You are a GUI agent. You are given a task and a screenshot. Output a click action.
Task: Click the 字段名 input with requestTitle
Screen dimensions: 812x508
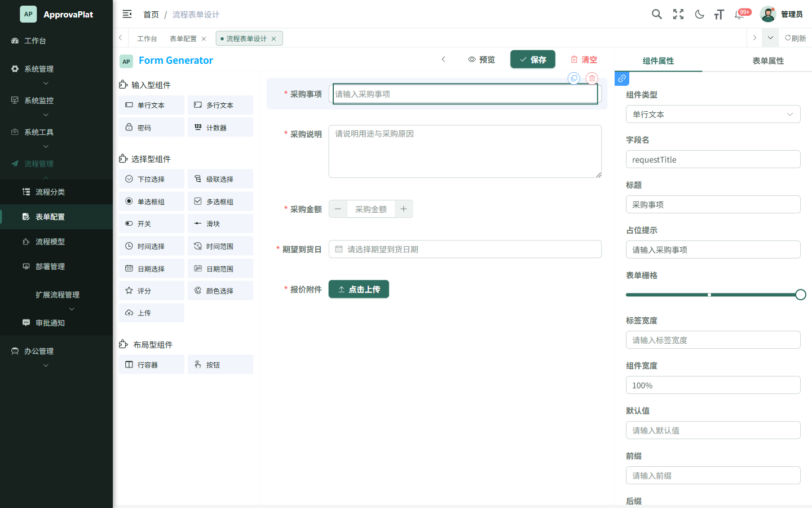(713, 159)
